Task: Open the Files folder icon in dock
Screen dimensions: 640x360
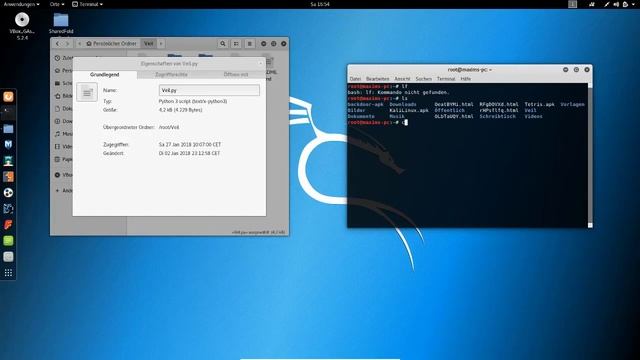Action: (8, 129)
